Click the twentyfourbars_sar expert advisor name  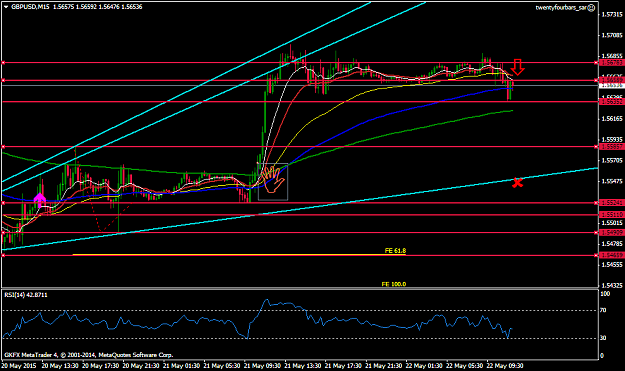tap(561, 8)
